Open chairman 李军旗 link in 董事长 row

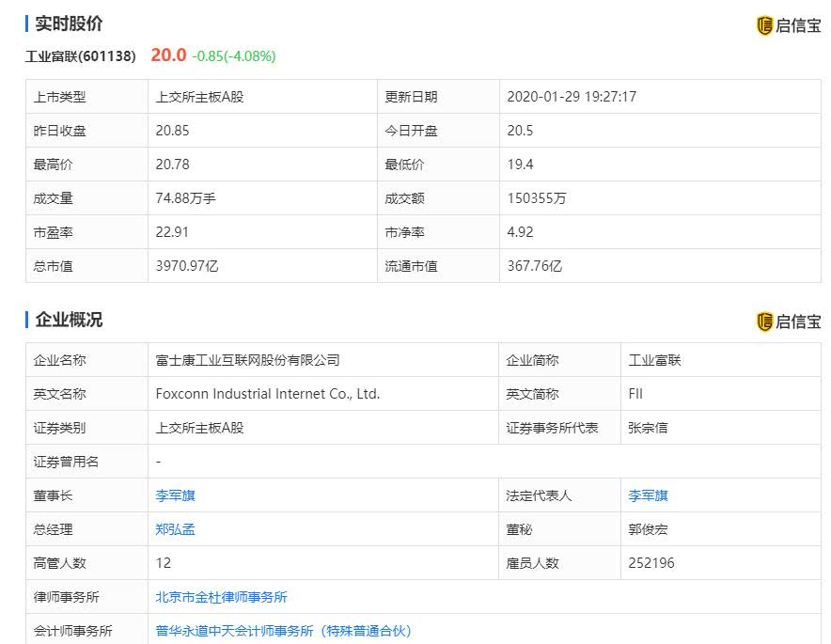[x=176, y=495]
